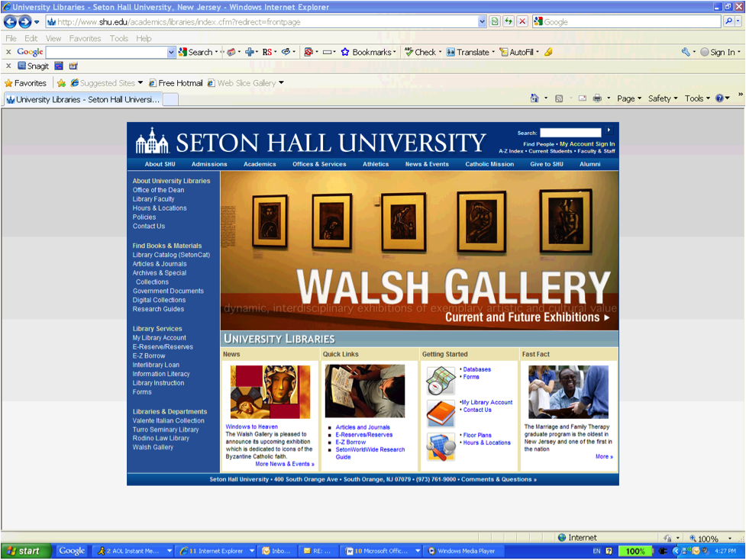Click the Interlibrary Loan sidebar link
746x560 pixels.
156,365
